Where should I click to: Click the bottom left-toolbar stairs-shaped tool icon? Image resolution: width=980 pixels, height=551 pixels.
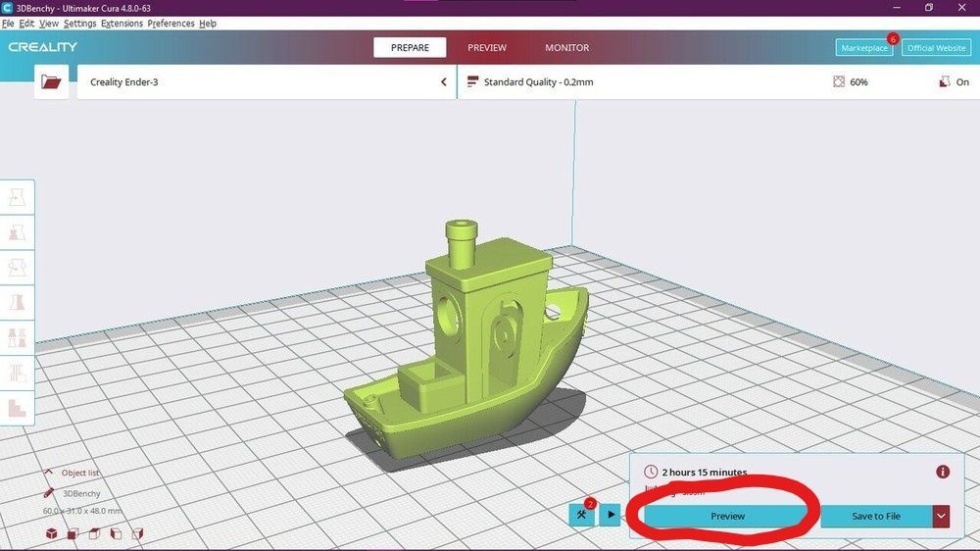click(x=17, y=408)
